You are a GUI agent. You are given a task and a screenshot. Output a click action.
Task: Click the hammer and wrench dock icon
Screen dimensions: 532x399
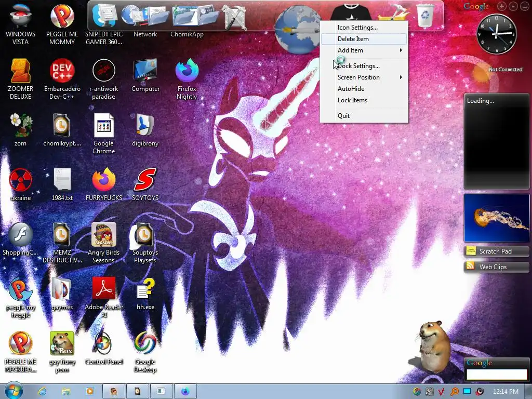coord(234,16)
